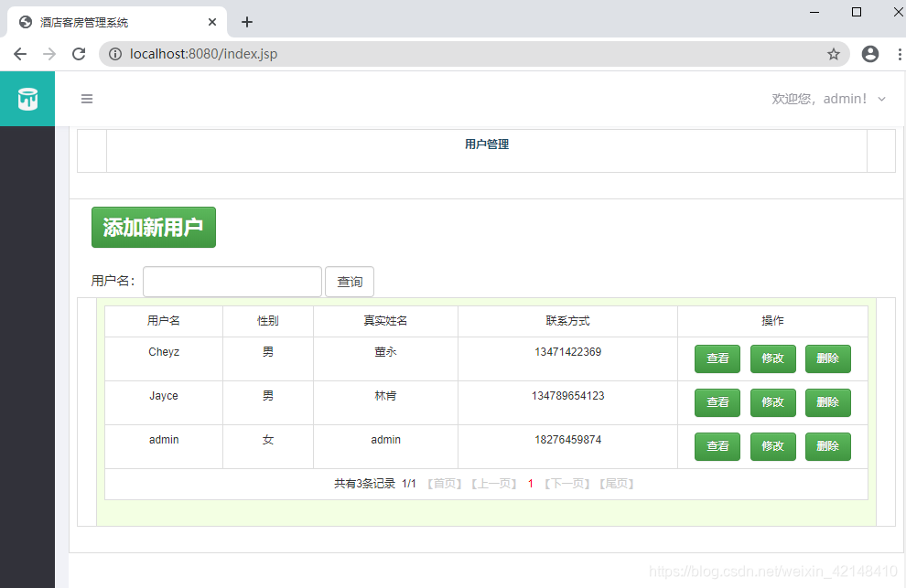This screenshot has width=906, height=588.
Task: Minimize the browser window
Action: (814, 12)
